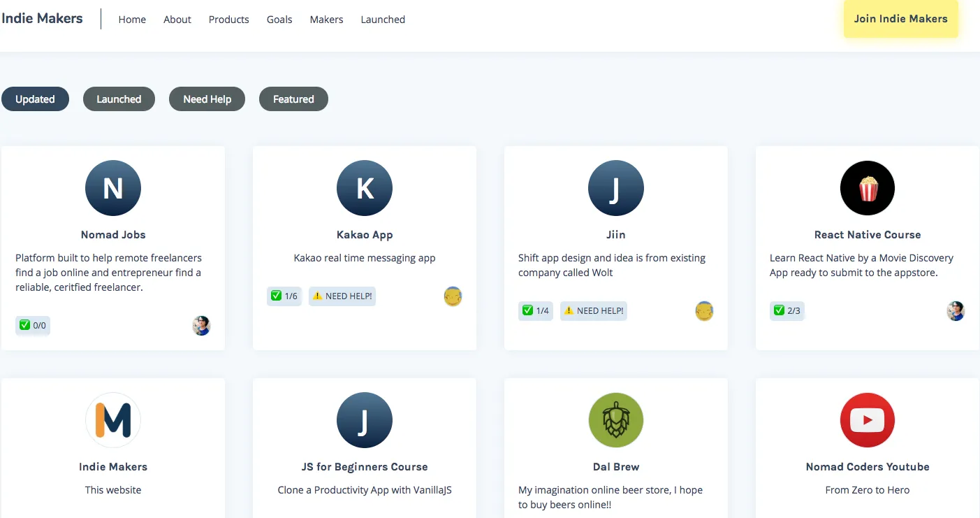Image resolution: width=980 pixels, height=518 pixels.
Task: Click the maker avatar on Kakao App card
Action: pyautogui.click(x=453, y=296)
